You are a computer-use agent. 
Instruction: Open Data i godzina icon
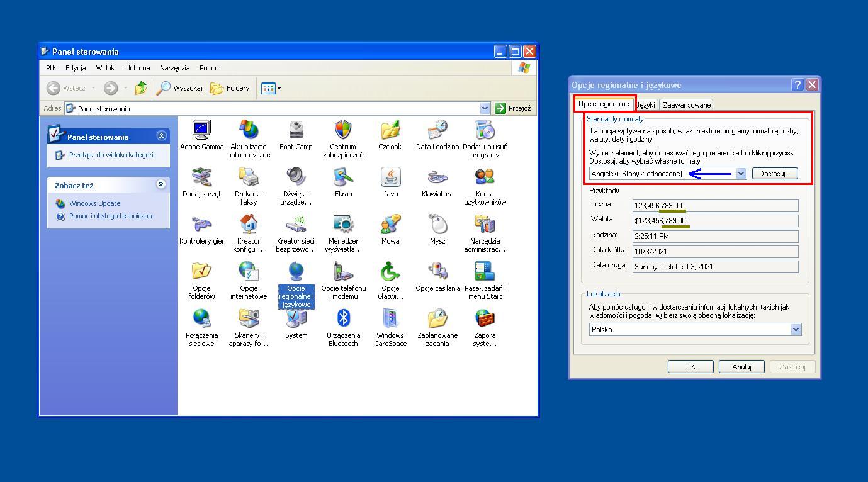(x=437, y=130)
